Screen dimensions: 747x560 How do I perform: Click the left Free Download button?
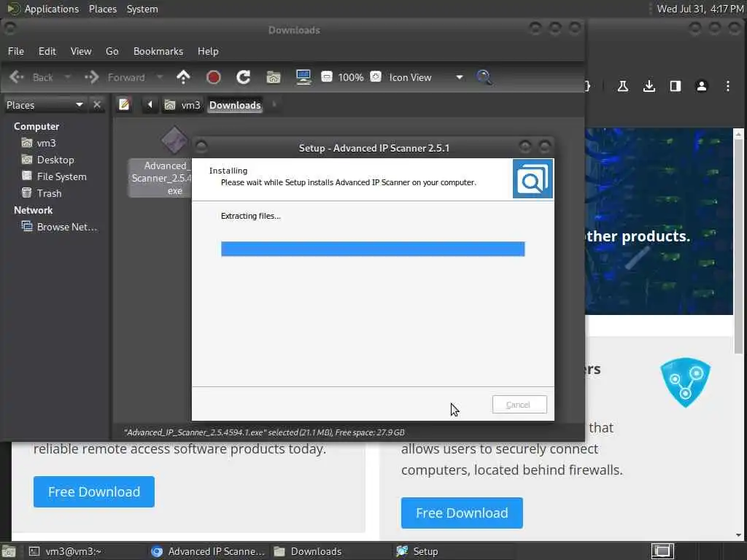tap(94, 491)
